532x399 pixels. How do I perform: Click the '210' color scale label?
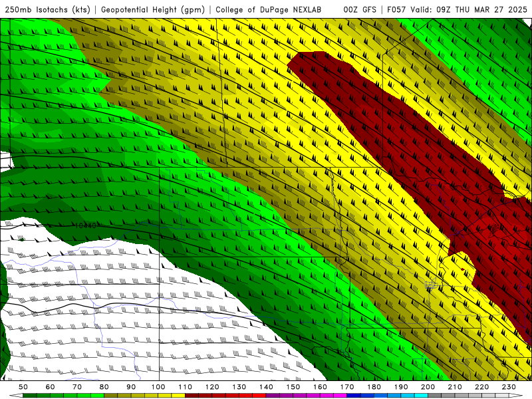click(455, 387)
